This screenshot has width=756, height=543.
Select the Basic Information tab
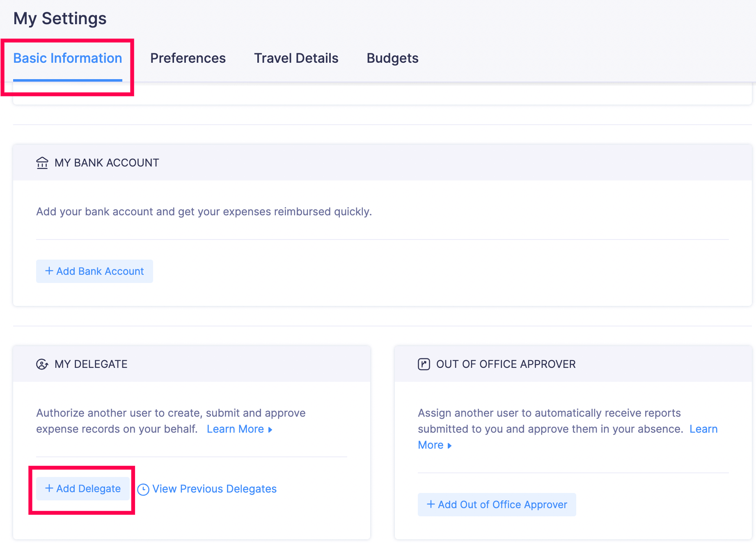[x=67, y=58]
